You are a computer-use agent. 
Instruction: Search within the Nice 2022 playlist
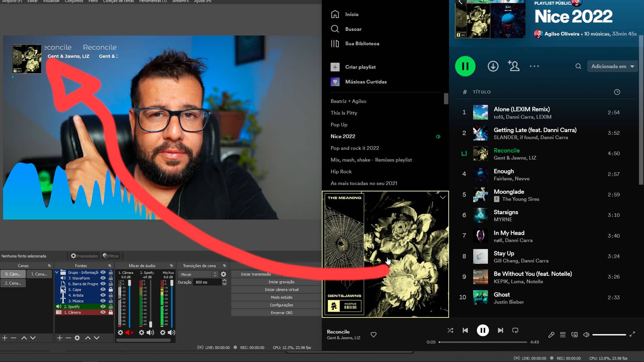578,66
